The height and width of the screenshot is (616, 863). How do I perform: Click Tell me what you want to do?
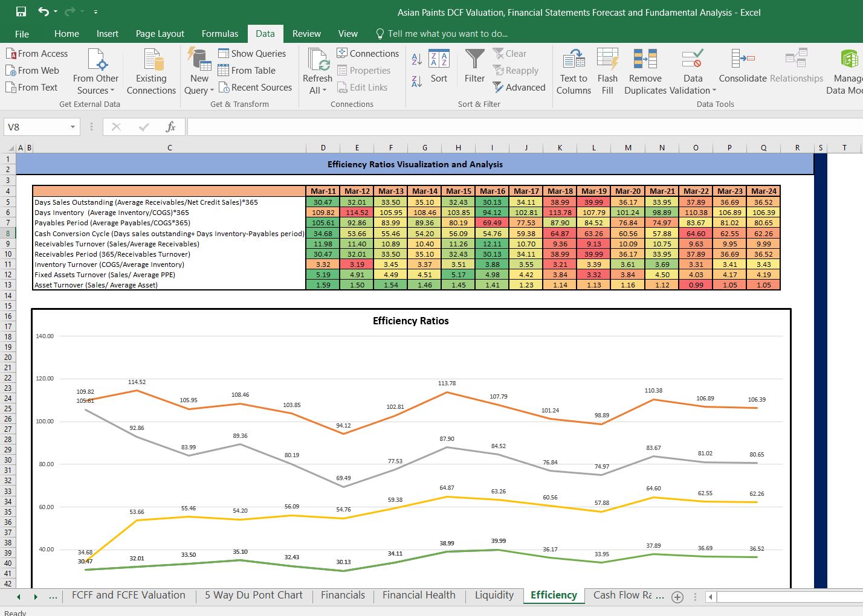click(x=442, y=34)
